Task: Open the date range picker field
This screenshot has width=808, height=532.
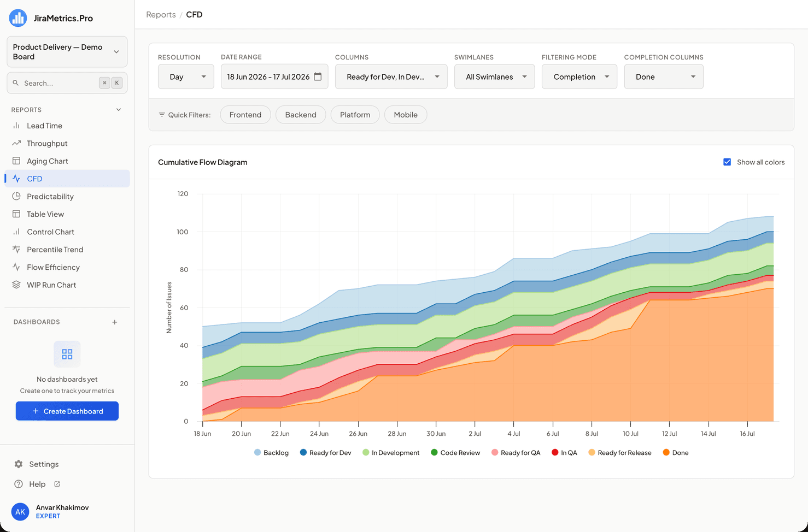Action: point(274,76)
